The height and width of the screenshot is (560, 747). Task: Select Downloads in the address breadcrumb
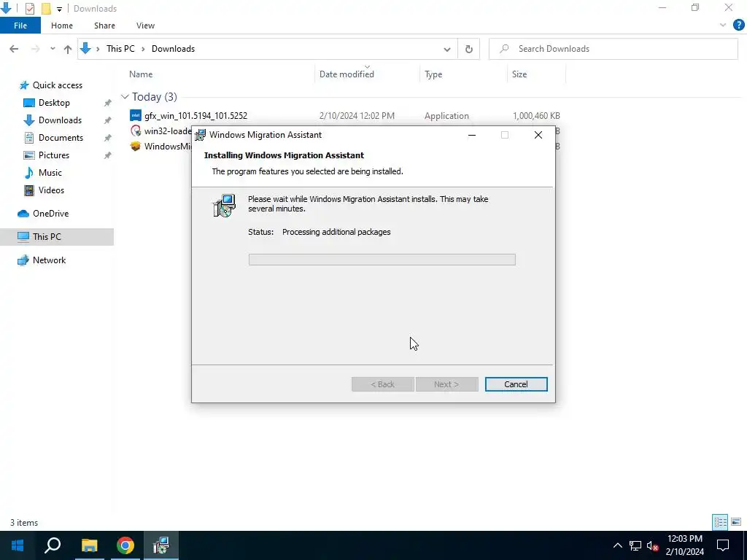tap(173, 49)
